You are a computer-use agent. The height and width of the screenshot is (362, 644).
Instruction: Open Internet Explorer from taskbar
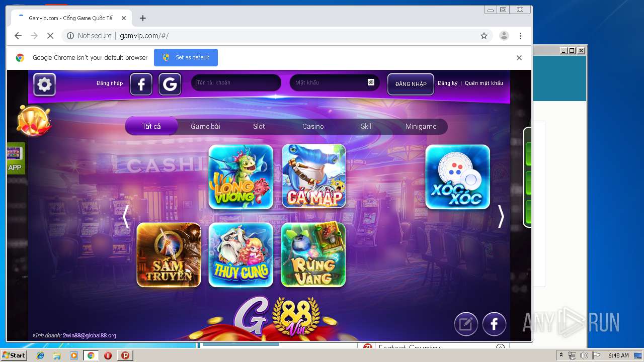coord(40,355)
